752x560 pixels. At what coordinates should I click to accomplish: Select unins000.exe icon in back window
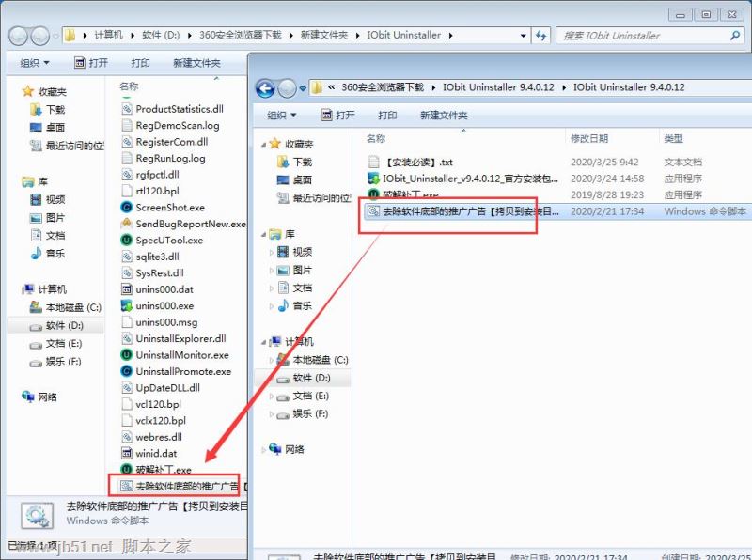pos(127,305)
